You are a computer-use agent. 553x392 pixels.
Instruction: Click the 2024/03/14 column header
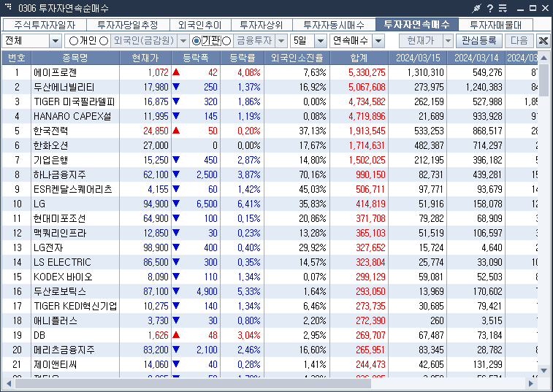pos(476,58)
